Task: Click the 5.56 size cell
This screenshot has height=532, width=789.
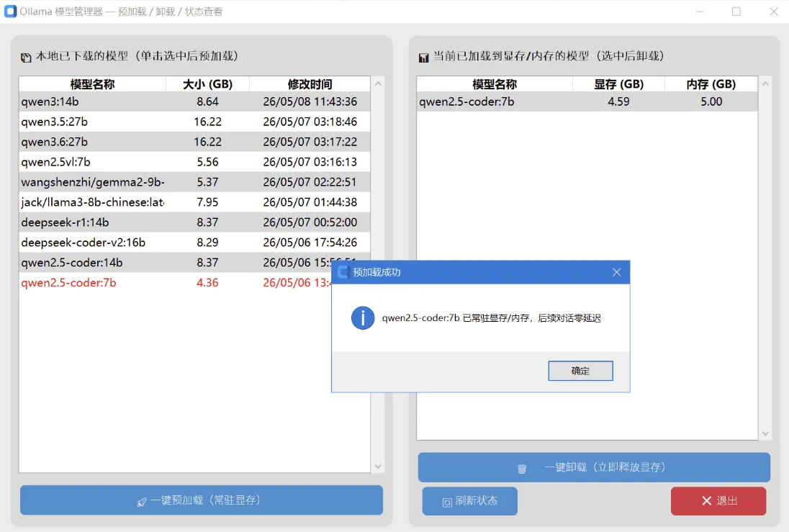Action: click(207, 162)
